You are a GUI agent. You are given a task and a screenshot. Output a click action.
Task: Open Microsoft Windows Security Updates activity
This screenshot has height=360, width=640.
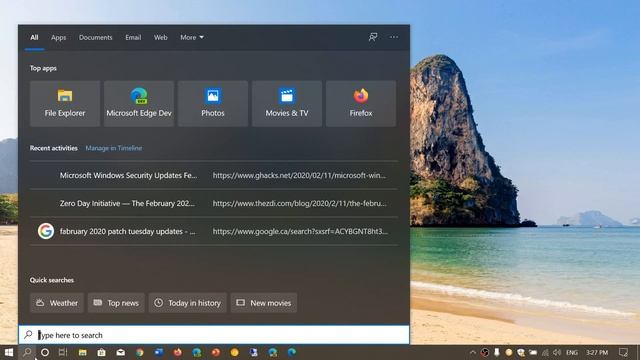point(128,175)
